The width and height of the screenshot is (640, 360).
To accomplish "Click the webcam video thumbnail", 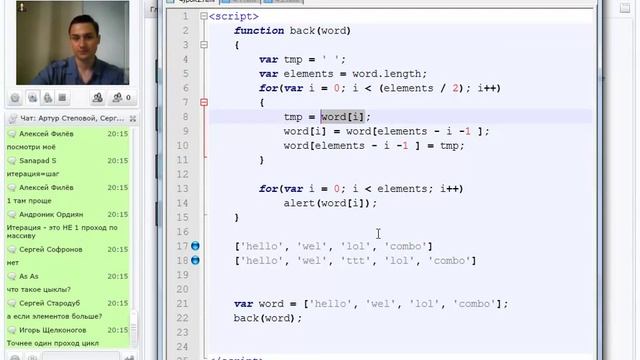I will (x=73, y=42).
